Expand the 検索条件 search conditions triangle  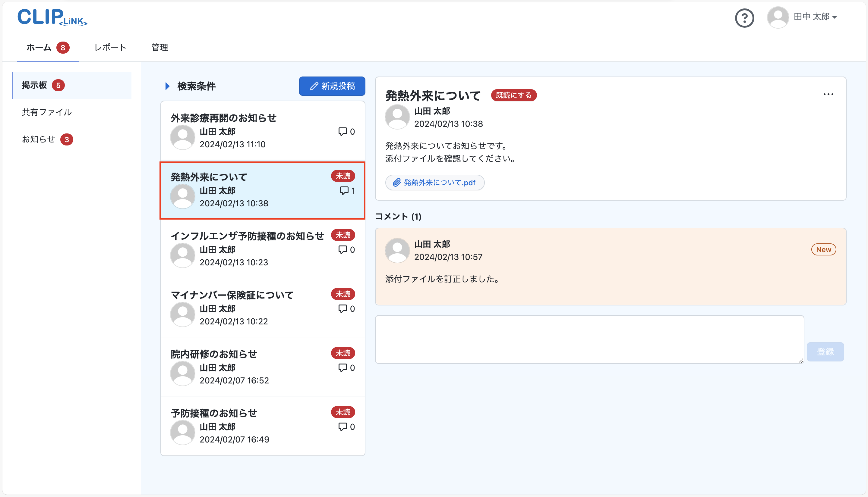point(167,86)
